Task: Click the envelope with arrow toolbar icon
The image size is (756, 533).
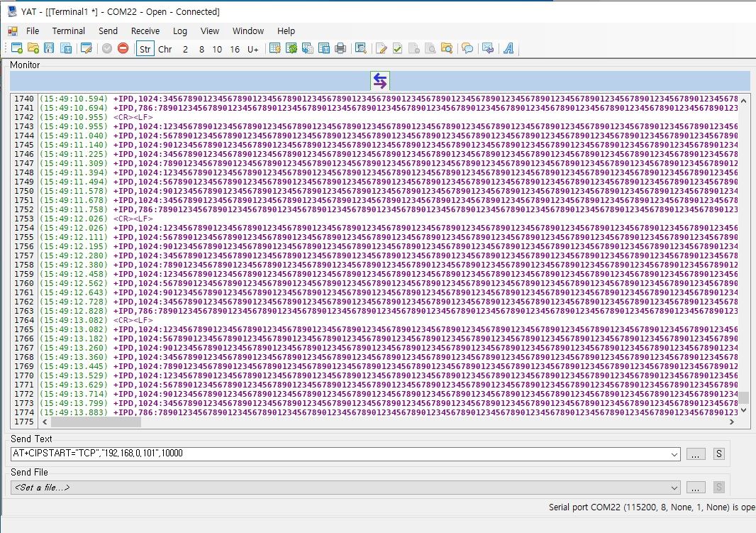Action: 488,48
